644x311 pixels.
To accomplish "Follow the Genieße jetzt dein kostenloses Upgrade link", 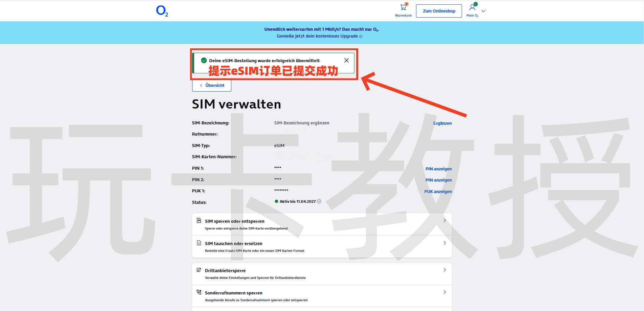I will click(317, 36).
